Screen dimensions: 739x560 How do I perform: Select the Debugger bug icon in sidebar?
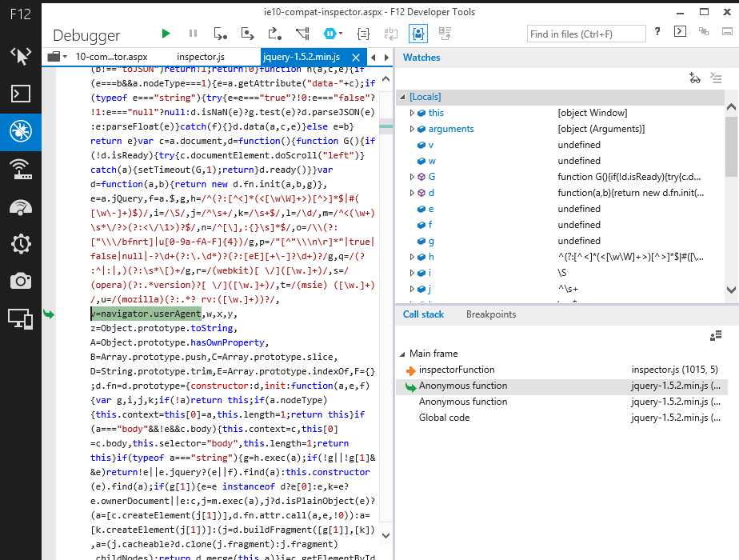pos(20,131)
